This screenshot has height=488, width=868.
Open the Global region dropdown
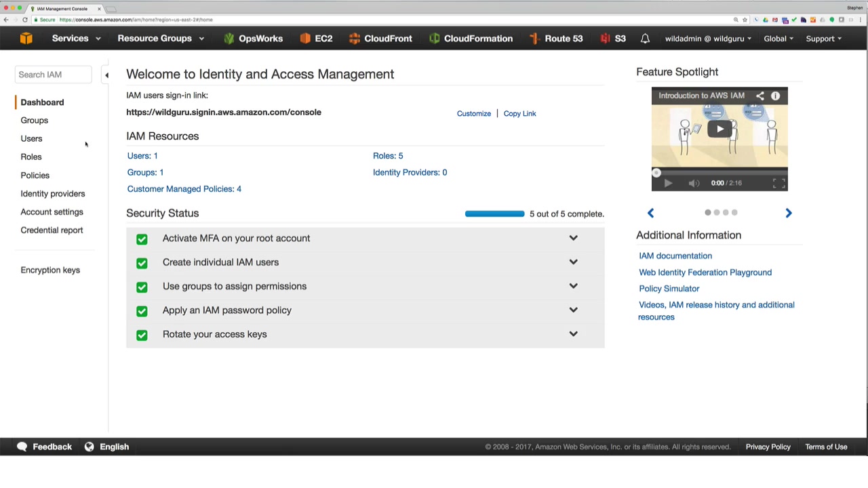tap(778, 39)
